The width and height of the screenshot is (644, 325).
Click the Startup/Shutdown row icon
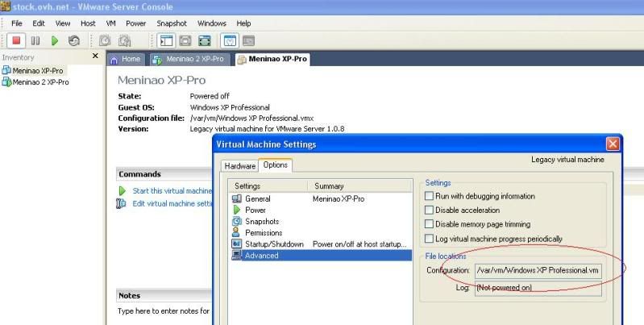(x=237, y=244)
